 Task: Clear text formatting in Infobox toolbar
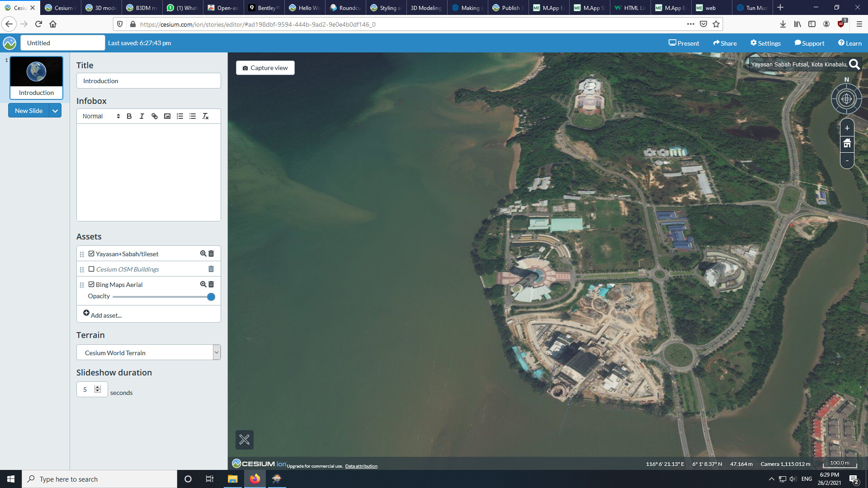click(x=205, y=117)
